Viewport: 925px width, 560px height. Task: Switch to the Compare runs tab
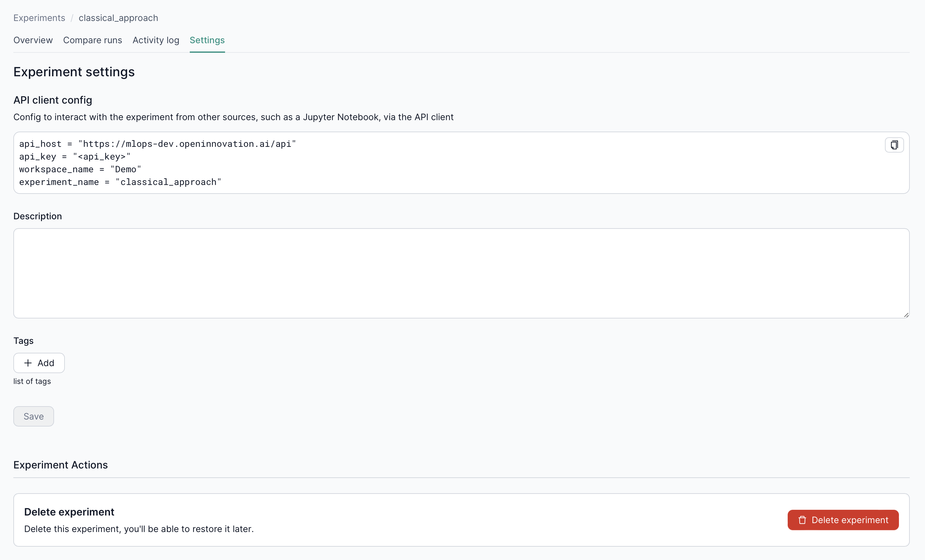tap(92, 40)
